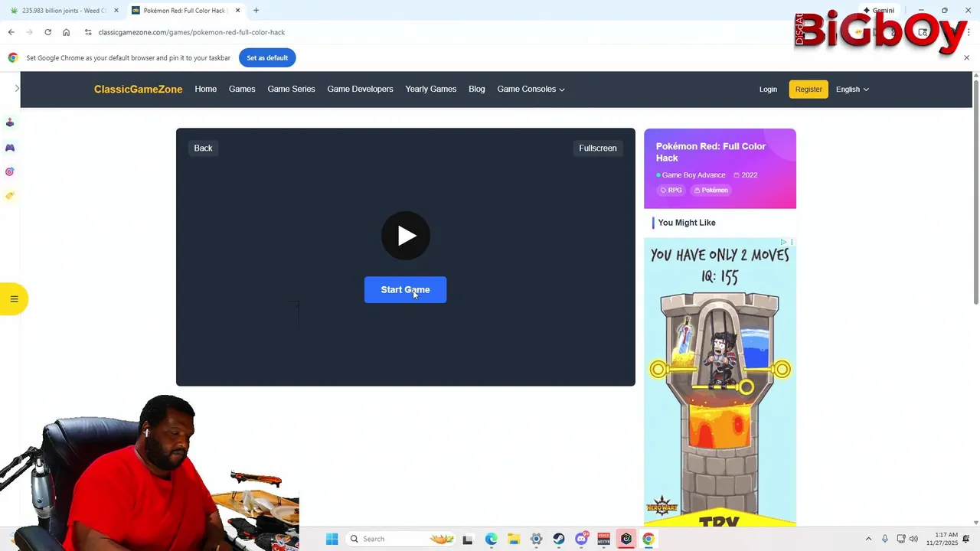Screen dimensions: 980x551
Task: Open the ClassicGameZone logo link
Action: [138, 89]
